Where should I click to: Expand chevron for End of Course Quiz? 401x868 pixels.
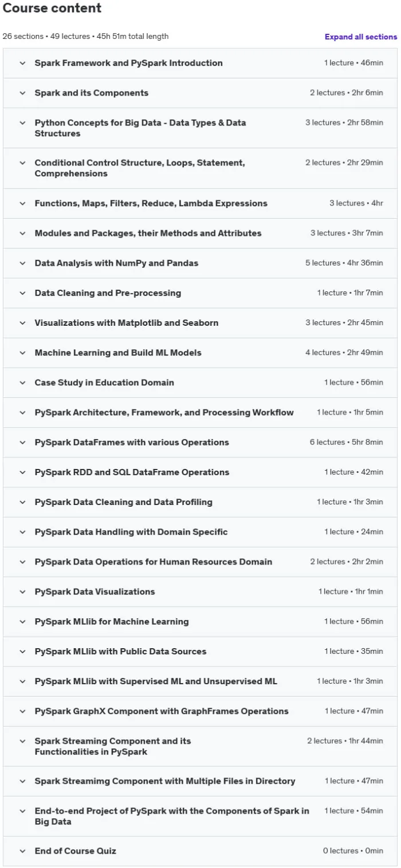22,851
